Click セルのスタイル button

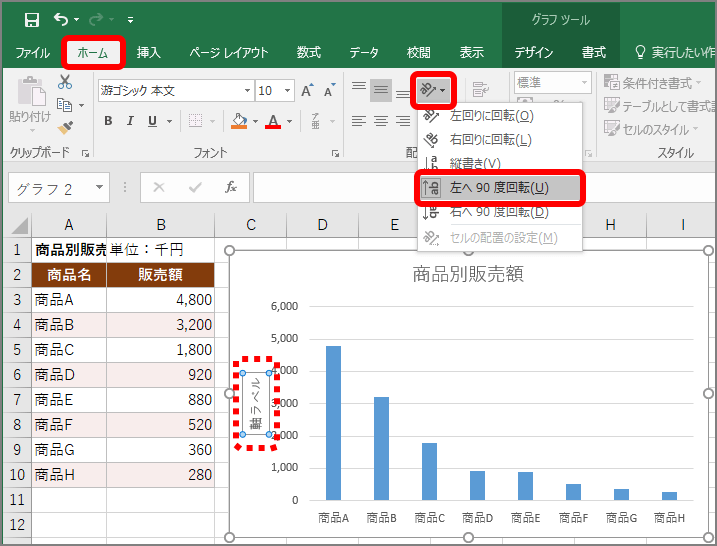[x=652, y=129]
